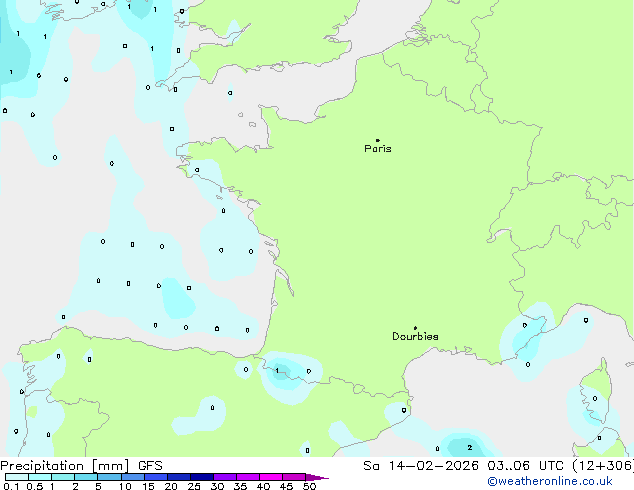Pick the legend swatch between 35 and 40

(x=248, y=477)
